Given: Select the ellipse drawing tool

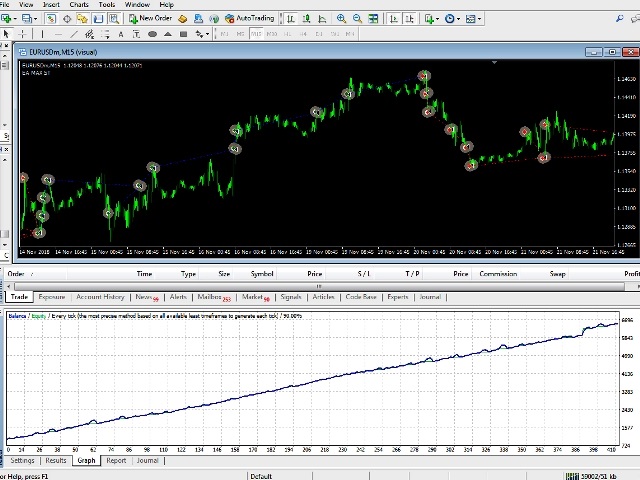Looking at the screenshot, I should point(152,34).
